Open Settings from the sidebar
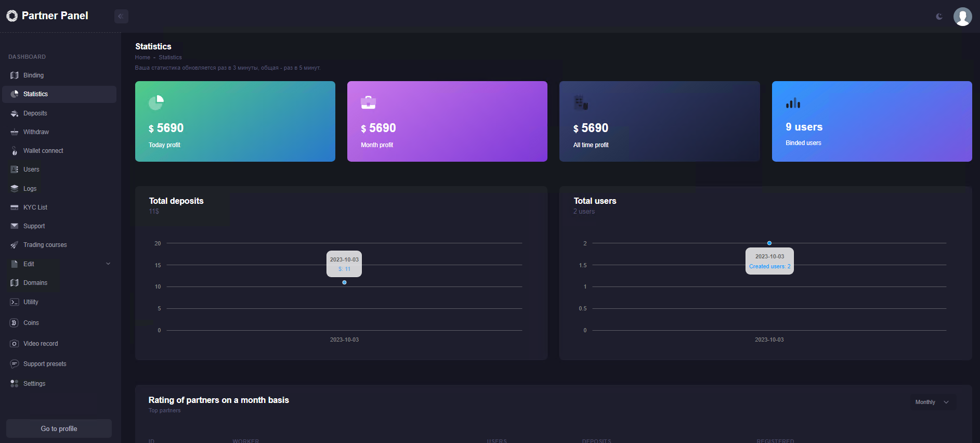Viewport: 980px width, 443px height. [x=34, y=384]
